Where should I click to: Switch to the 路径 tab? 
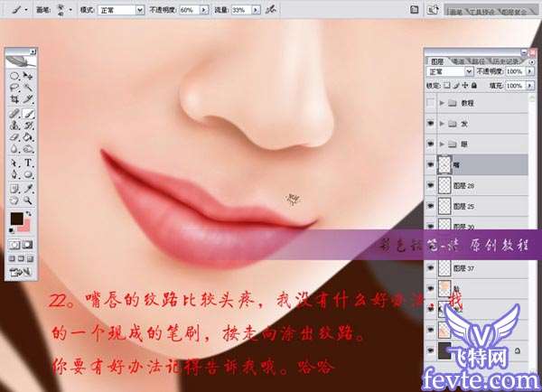coord(478,61)
